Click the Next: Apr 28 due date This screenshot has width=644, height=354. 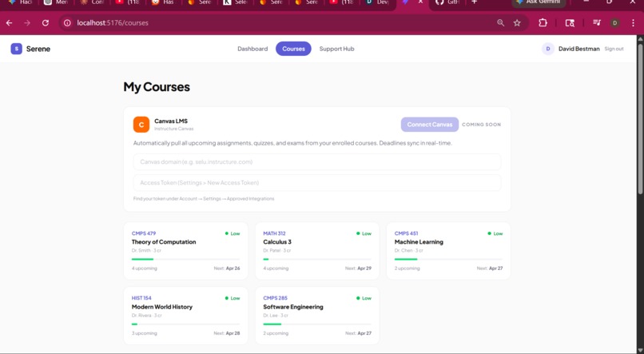(x=227, y=333)
